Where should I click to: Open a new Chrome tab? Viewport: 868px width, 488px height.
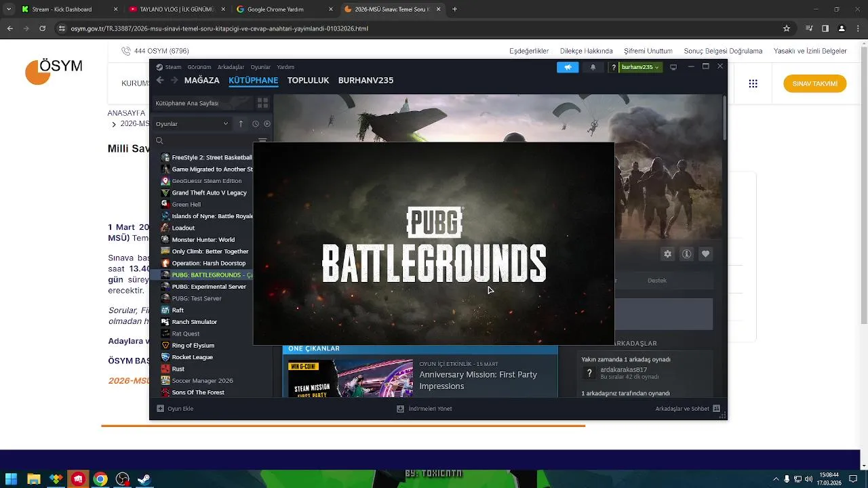(454, 9)
